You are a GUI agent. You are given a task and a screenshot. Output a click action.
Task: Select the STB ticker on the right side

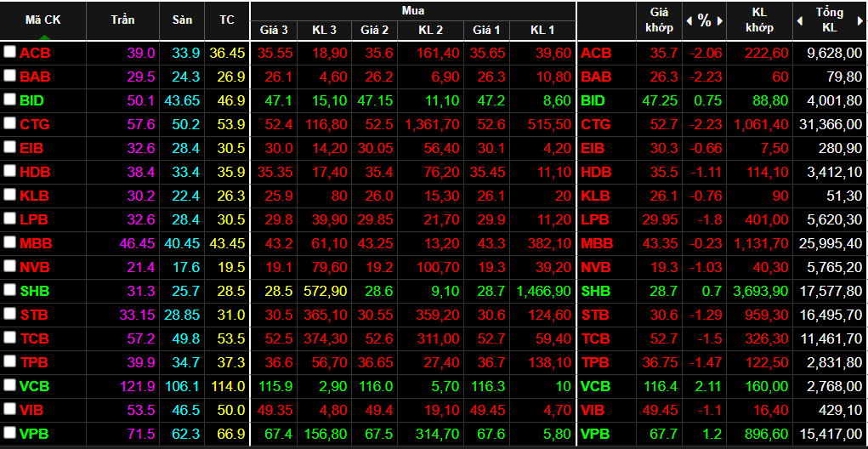(595, 315)
